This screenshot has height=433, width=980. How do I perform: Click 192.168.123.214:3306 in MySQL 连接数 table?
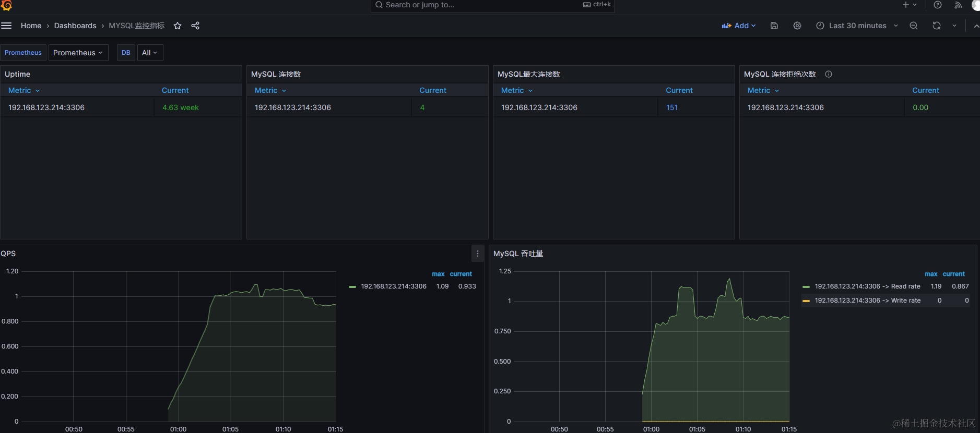[293, 107]
